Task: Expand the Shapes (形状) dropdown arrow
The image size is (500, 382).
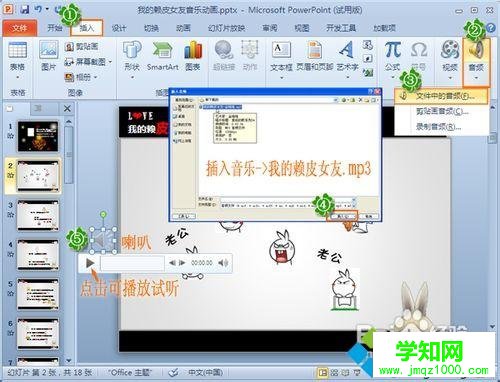Action: coord(132,78)
